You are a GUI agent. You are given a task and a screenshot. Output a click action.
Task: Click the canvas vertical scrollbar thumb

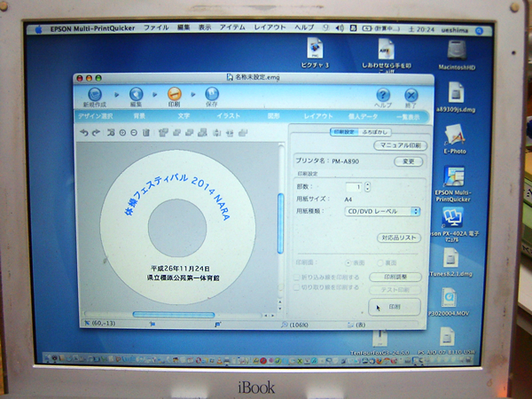pos(280,223)
